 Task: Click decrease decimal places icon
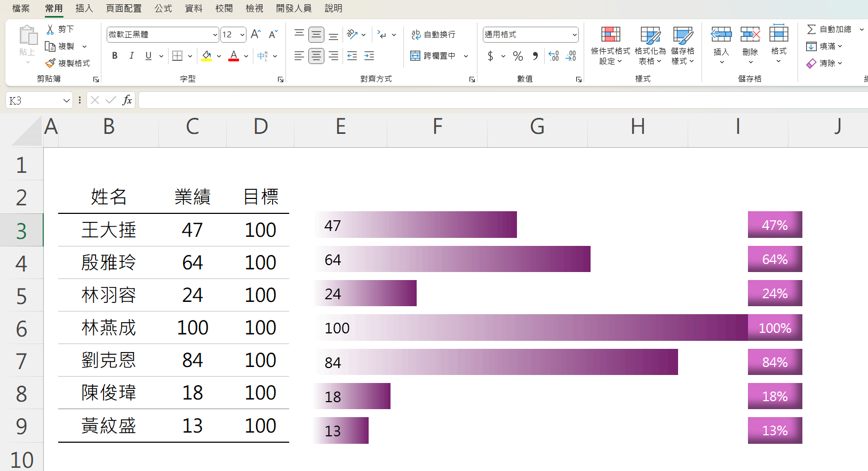click(571, 56)
